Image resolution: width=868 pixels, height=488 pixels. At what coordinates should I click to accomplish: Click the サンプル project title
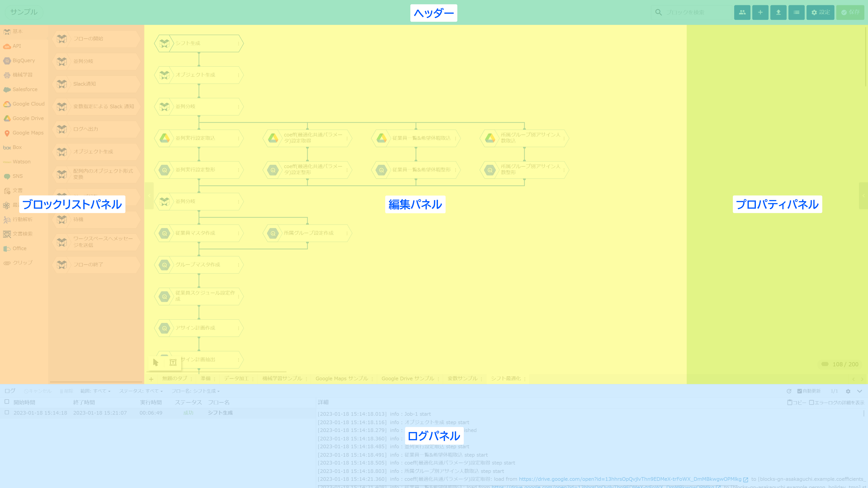tap(24, 12)
